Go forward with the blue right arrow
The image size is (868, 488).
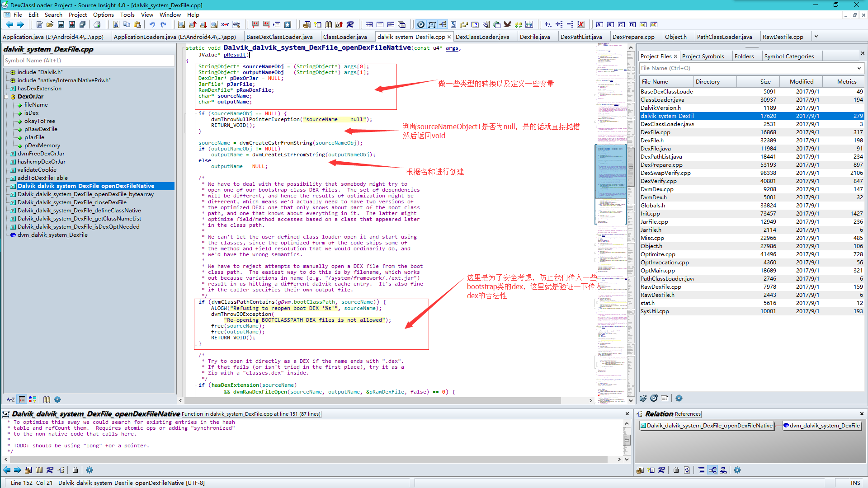coord(20,25)
